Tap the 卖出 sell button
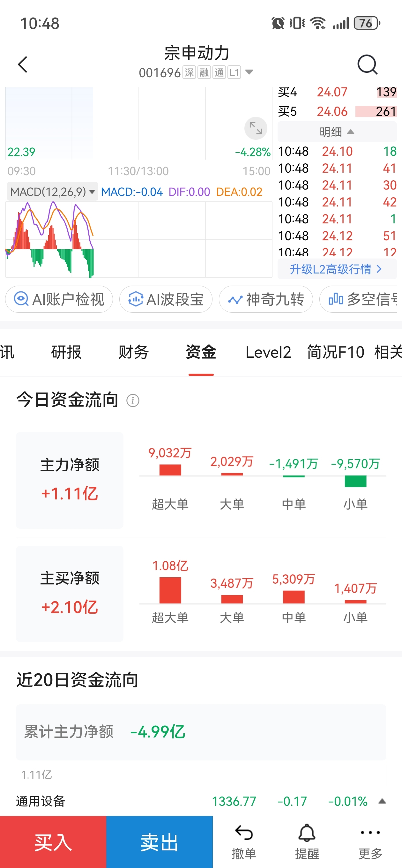Image resolution: width=402 pixels, height=868 pixels. point(160,842)
